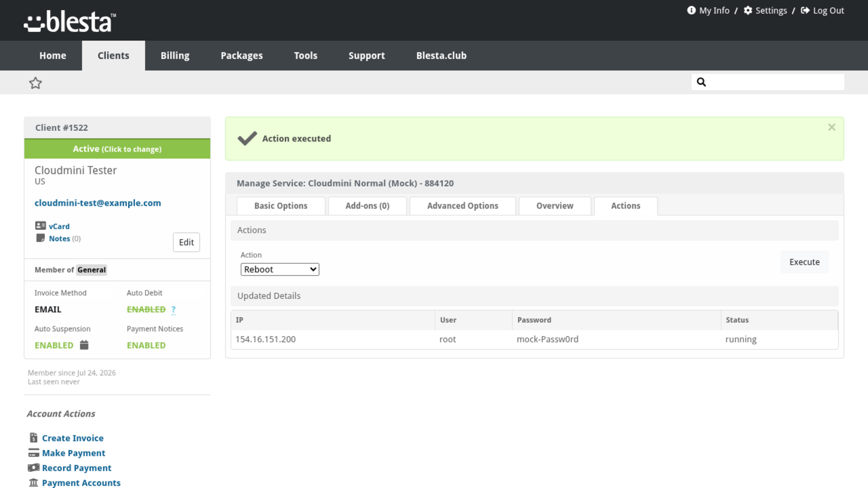The image size is (868, 488).
Task: Switch to the Add-ons (0) tab
Action: 368,206
